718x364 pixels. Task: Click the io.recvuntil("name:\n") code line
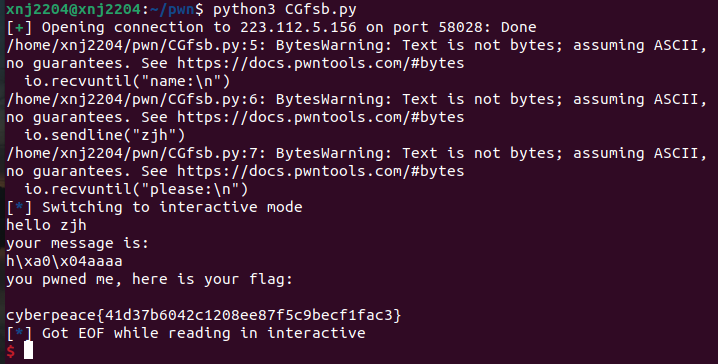coord(127,81)
